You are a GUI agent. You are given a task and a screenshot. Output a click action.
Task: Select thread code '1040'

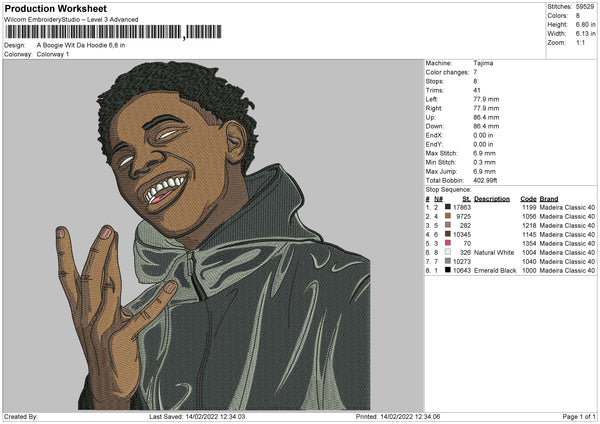(x=529, y=261)
